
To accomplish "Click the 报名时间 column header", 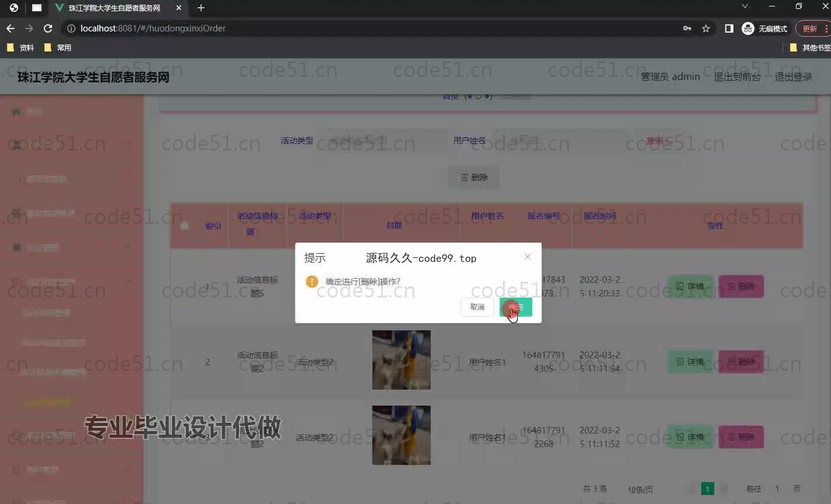I will (x=599, y=216).
